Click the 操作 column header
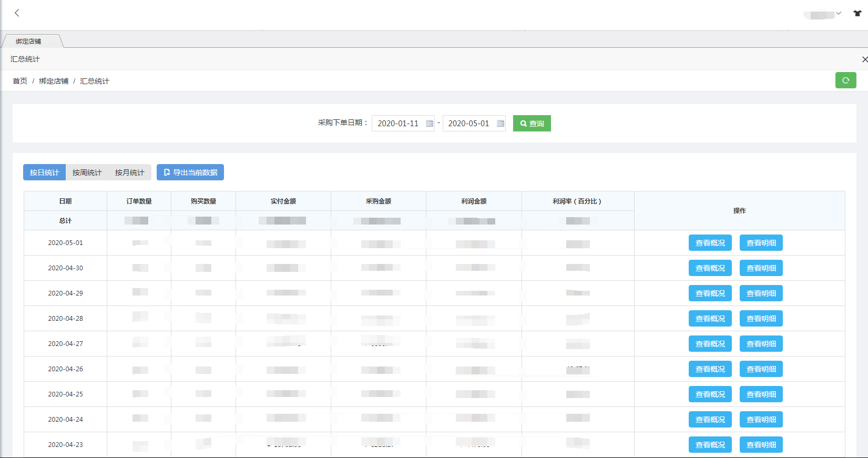Image resolution: width=868 pixels, height=458 pixels. tap(740, 211)
